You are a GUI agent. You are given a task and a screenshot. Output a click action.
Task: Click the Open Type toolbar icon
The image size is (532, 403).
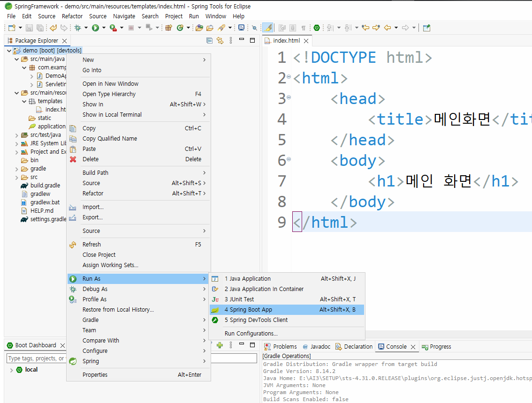tap(199, 28)
